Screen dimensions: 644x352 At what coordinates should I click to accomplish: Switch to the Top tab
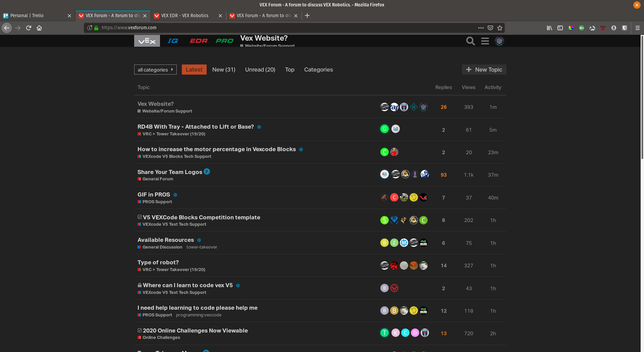click(290, 70)
